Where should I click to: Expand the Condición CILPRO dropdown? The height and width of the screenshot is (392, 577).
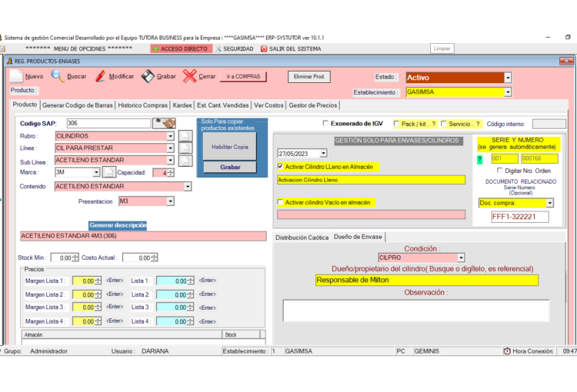461,257
